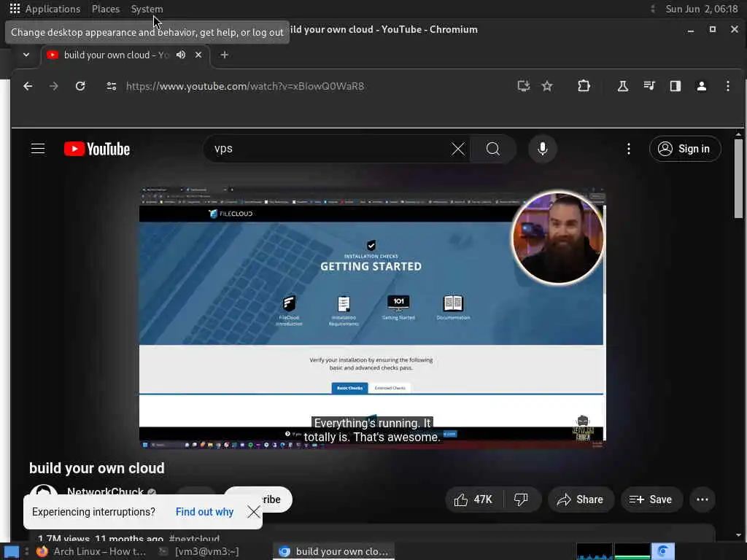Image resolution: width=747 pixels, height=560 pixels.
Task: Open the browser profile icon
Action: (701, 86)
